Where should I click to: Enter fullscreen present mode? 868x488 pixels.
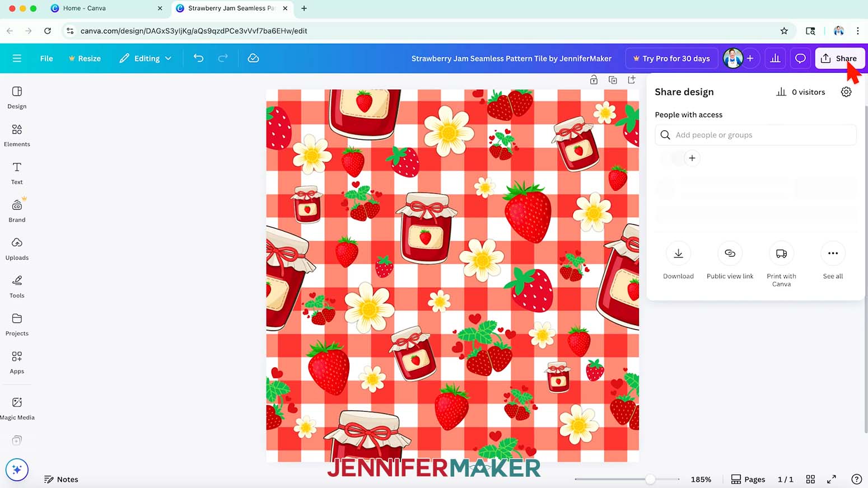coord(832,480)
